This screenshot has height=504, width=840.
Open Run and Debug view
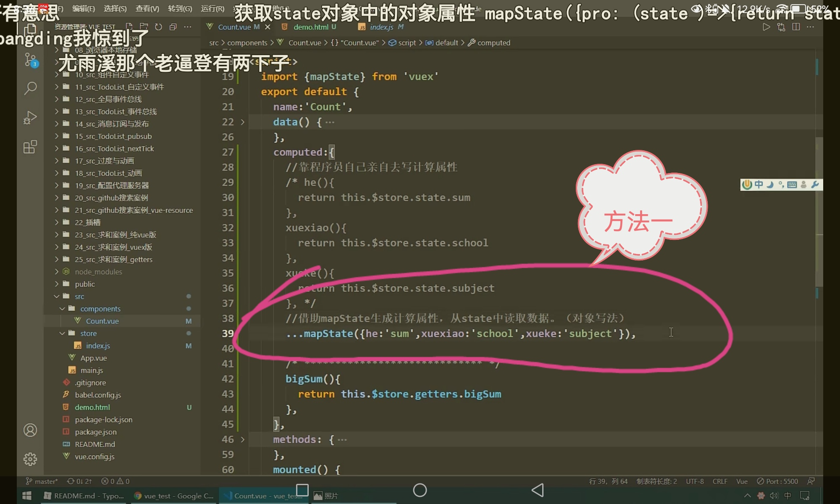pos(30,118)
